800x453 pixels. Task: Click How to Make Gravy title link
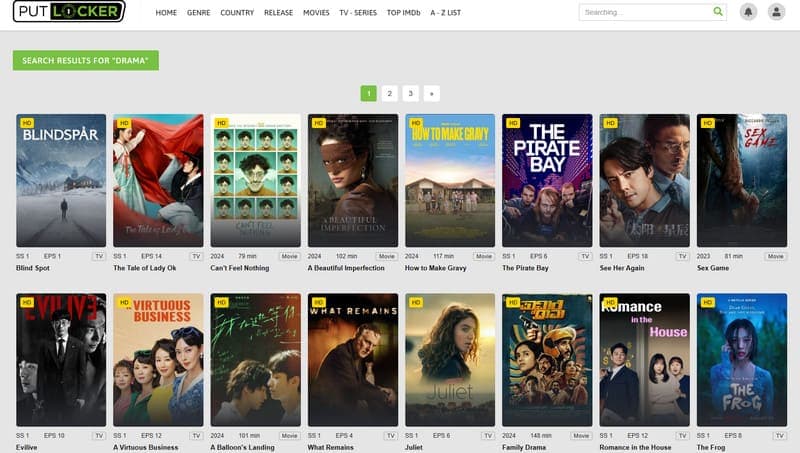click(x=436, y=268)
